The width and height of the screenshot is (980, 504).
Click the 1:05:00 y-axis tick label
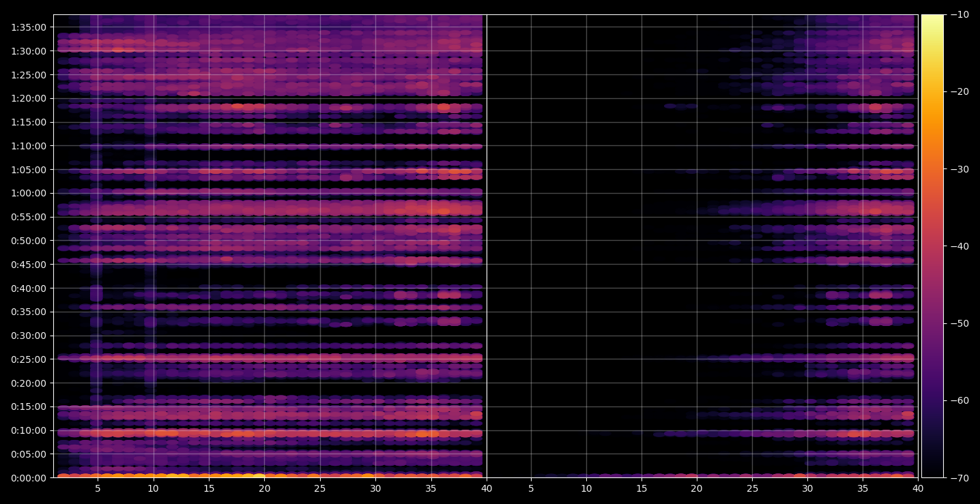pos(29,170)
